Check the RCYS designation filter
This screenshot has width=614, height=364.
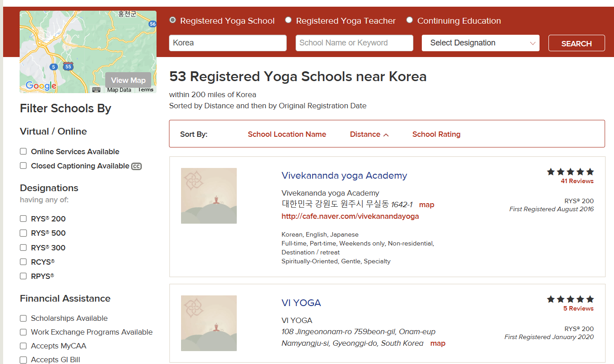tap(23, 262)
